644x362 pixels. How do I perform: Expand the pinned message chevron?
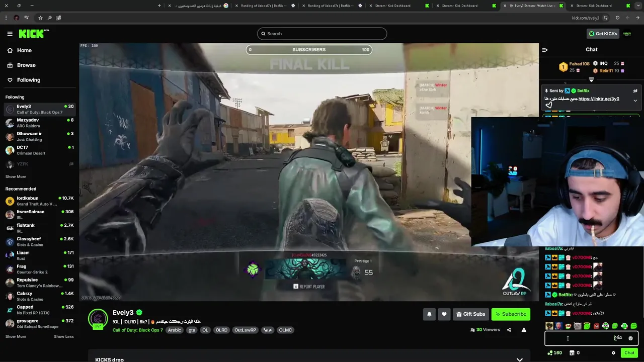click(635, 101)
